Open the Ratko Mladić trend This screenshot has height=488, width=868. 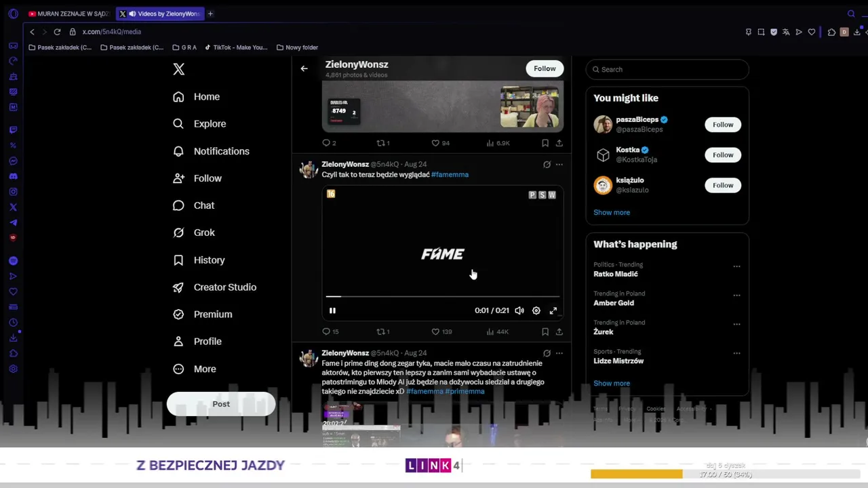tap(616, 274)
